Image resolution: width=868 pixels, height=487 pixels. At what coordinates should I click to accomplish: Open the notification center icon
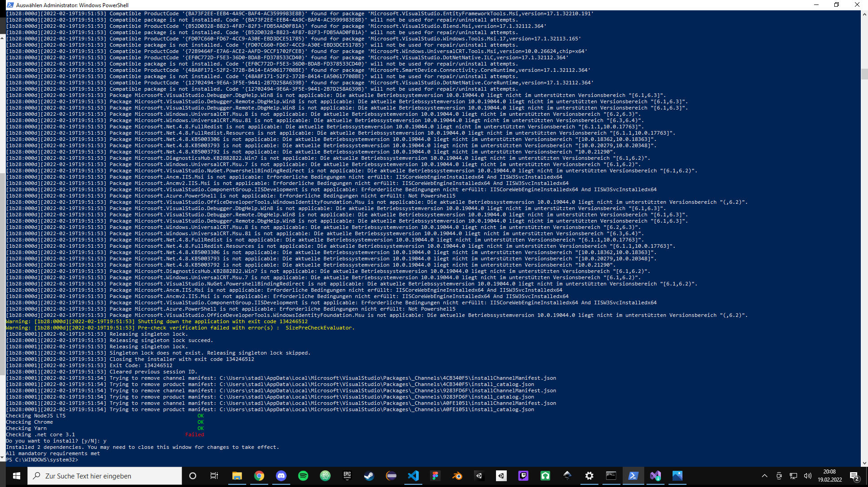click(855, 476)
